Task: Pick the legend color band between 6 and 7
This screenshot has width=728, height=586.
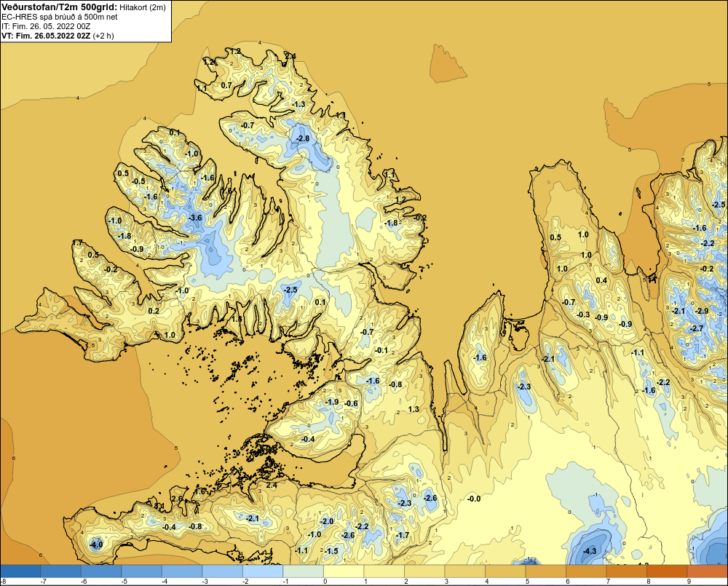Action: tap(586, 571)
